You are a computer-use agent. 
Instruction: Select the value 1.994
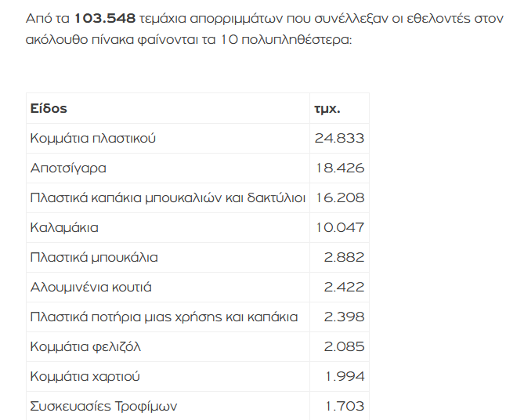tap(345, 376)
